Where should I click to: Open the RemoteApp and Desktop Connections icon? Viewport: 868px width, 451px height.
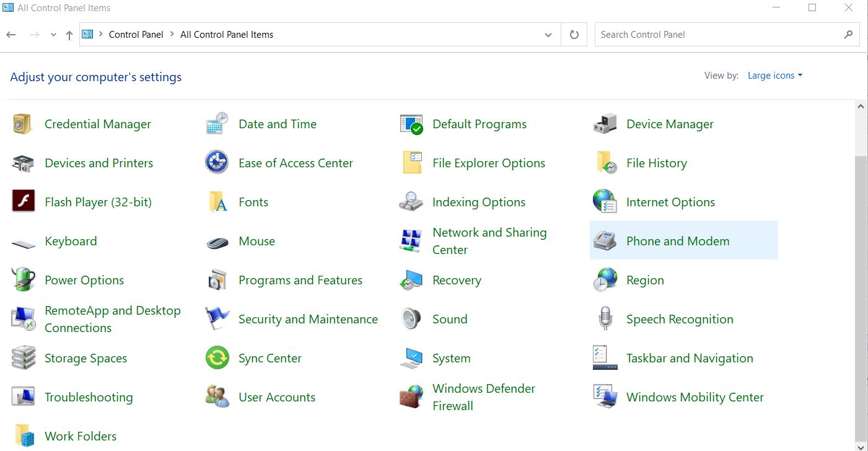pos(23,319)
